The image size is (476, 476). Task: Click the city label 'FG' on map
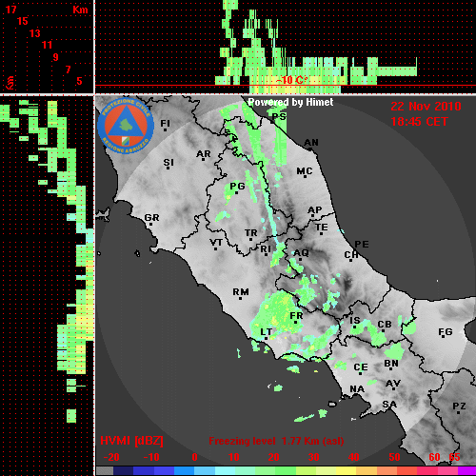pos(446,332)
